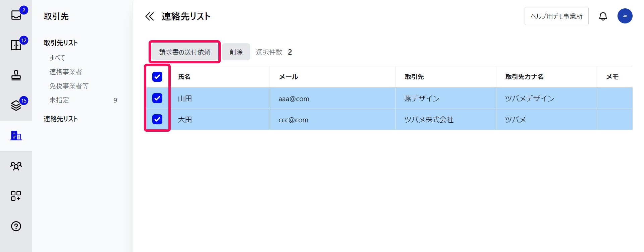Viewport: 644px width, 252px height.
Task: Click the 燕デザイン cell
Action: 446,99
